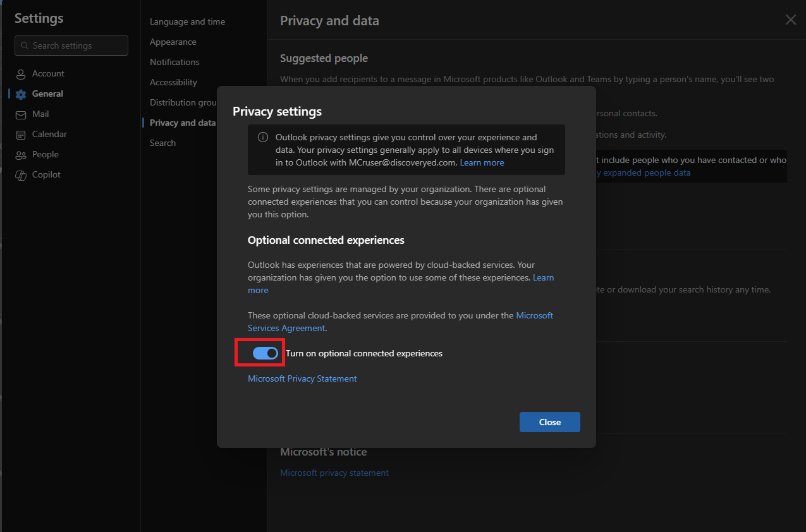The image size is (806, 532).
Task: Click the People icon in sidebar
Action: tap(21, 155)
